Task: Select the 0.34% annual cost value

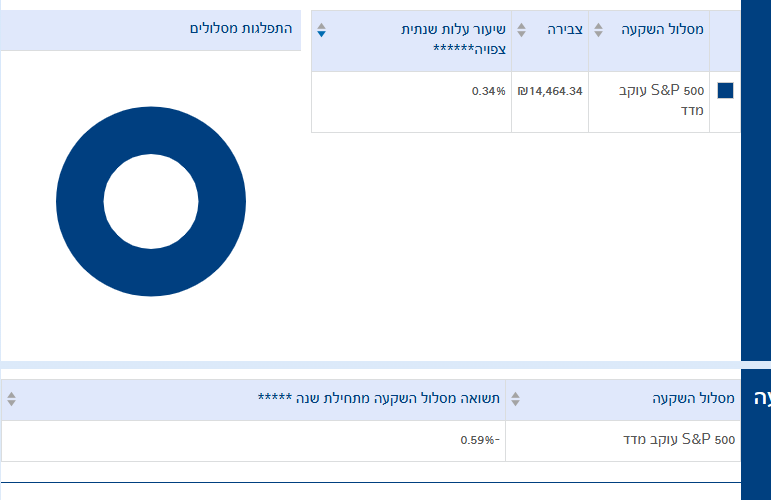Action: coord(488,91)
